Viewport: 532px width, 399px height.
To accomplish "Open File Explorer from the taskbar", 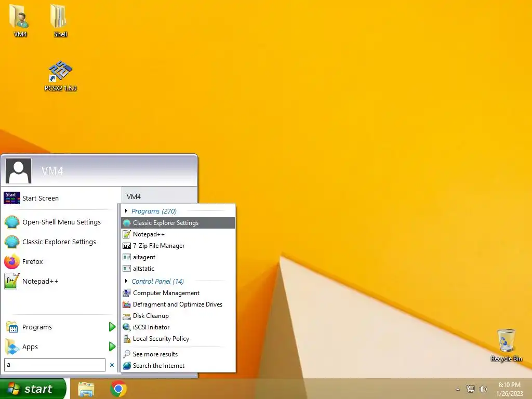I will 86,389.
